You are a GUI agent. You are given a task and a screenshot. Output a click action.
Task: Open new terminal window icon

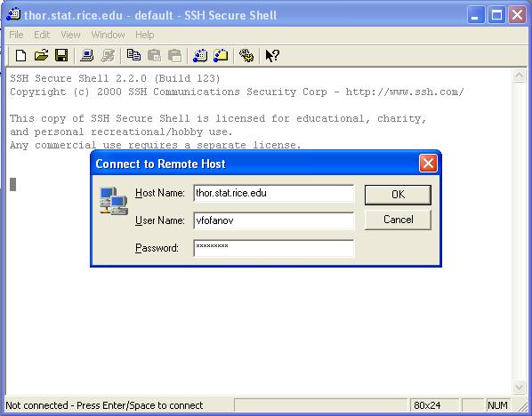click(x=200, y=56)
